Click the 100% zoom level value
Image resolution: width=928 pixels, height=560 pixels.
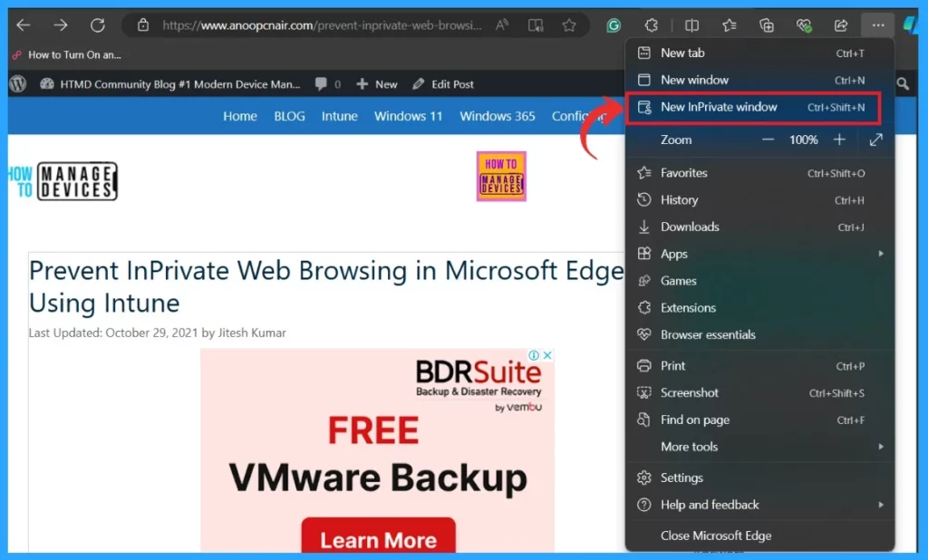tap(803, 140)
